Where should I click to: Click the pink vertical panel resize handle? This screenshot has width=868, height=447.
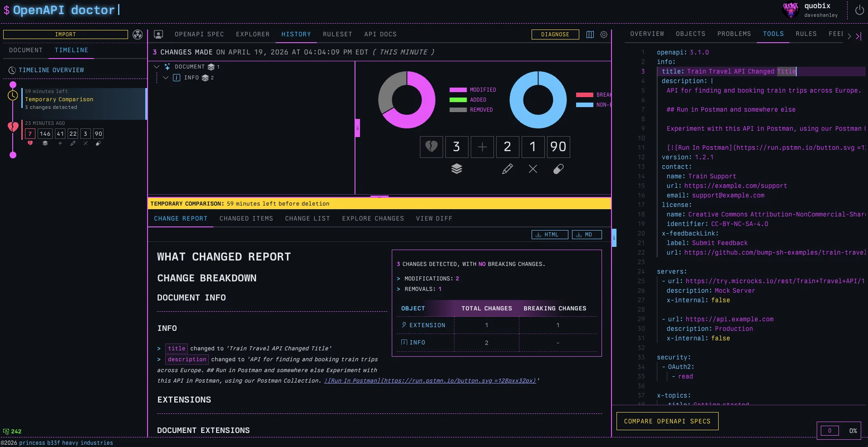pos(357,128)
